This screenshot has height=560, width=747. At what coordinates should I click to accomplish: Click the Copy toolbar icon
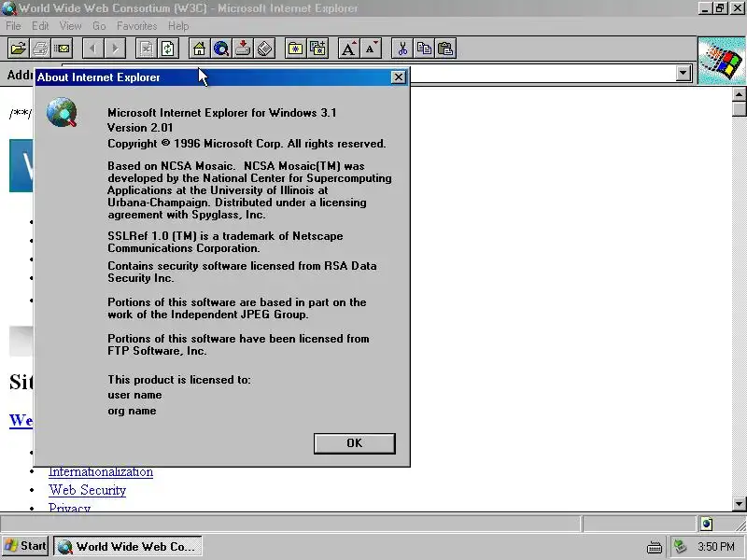coord(424,49)
